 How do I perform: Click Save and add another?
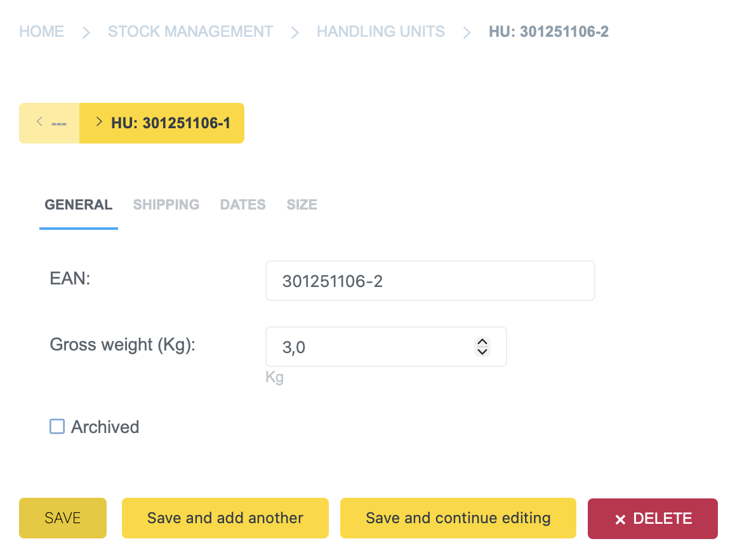click(x=225, y=518)
